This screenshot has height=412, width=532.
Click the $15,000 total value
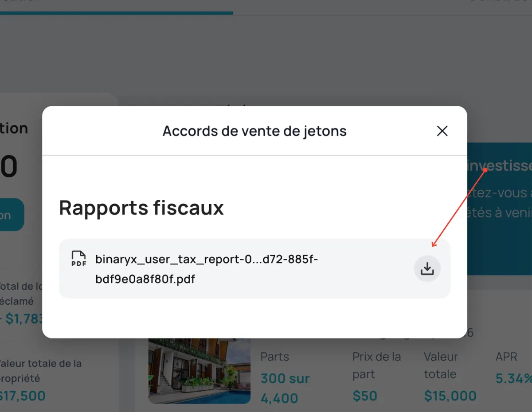click(450, 396)
